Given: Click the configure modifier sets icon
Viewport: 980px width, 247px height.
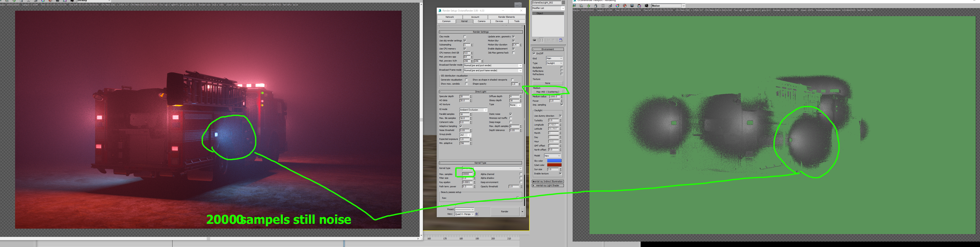Looking at the screenshot, I should (x=561, y=40).
